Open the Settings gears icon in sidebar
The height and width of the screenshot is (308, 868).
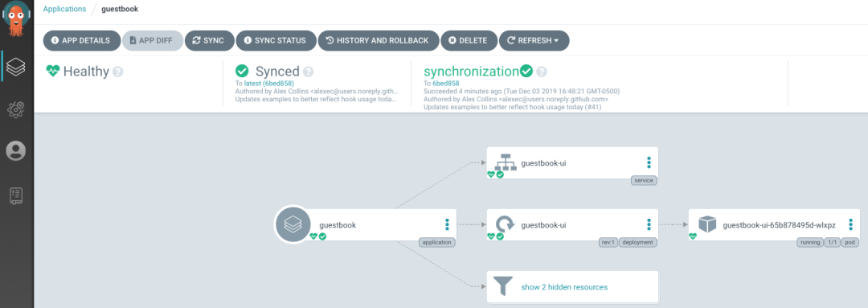[x=16, y=109]
